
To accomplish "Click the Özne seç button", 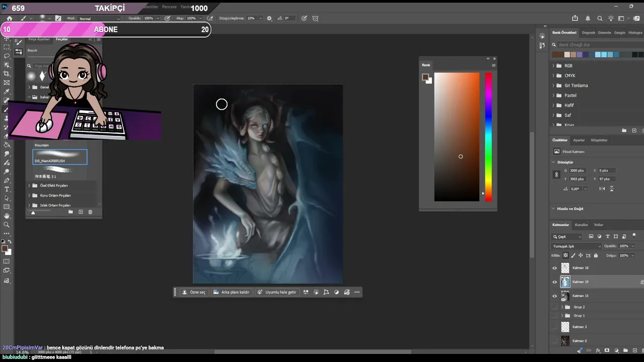I will (194, 292).
